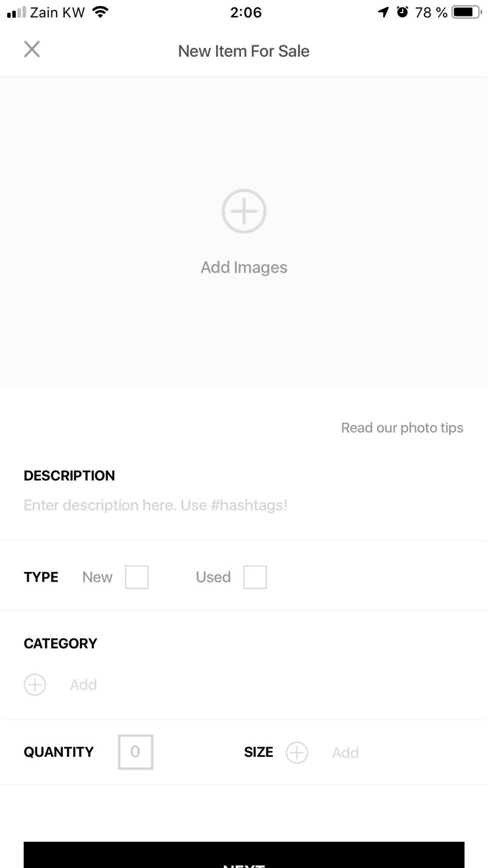The height and width of the screenshot is (868, 488).
Task: Tap the location arrow status icon
Action: point(383,12)
